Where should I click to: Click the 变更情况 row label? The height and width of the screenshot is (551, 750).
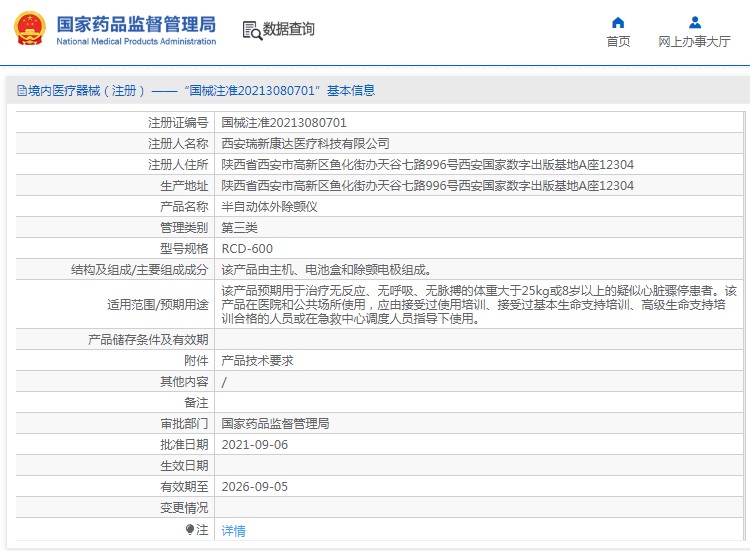click(184, 508)
